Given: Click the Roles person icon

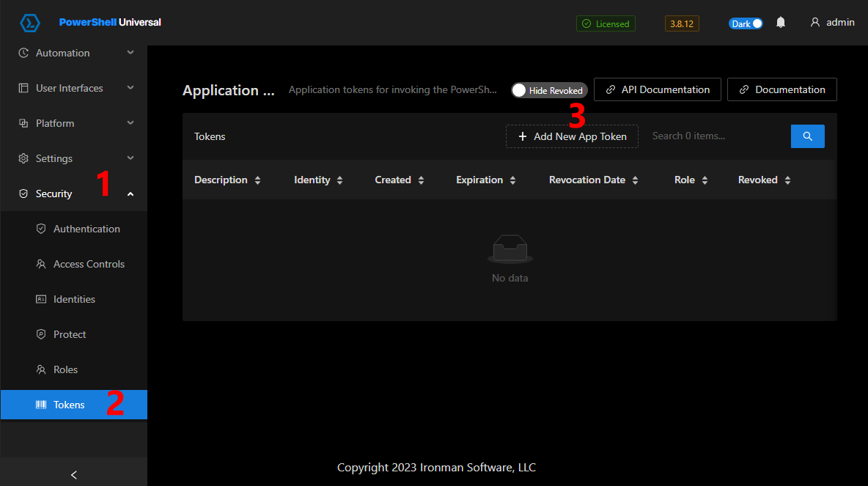Looking at the screenshot, I should click(x=41, y=369).
